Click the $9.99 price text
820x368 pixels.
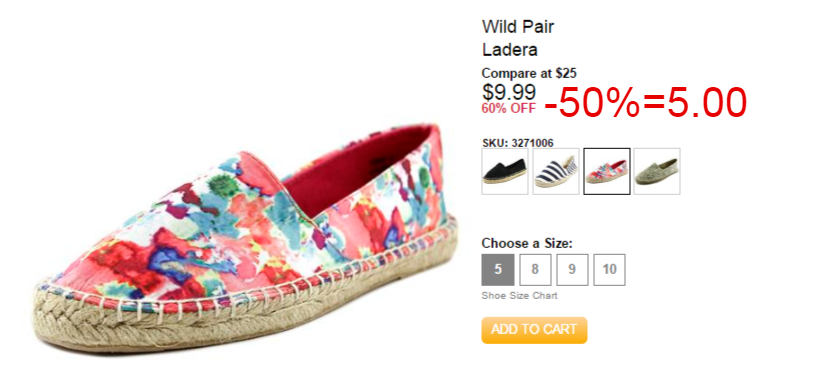point(509,92)
